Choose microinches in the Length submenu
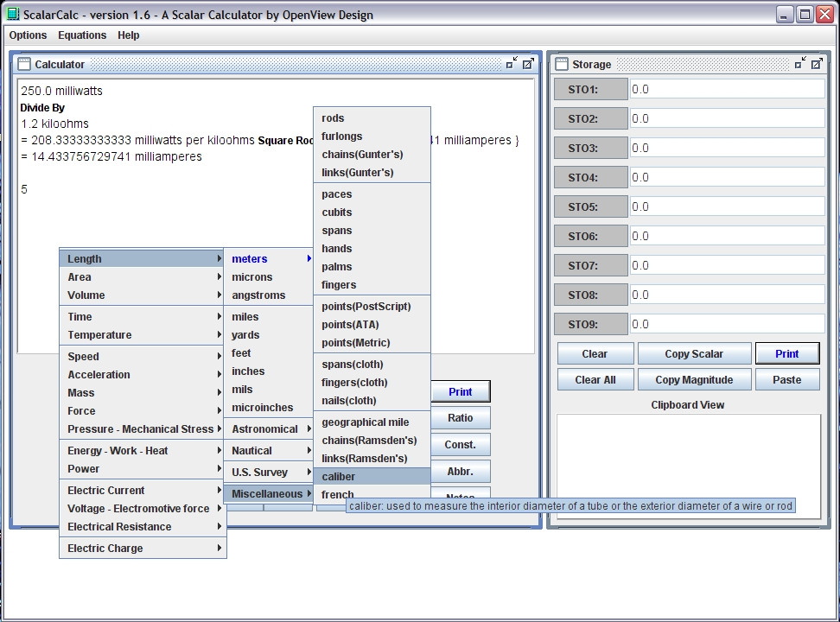 [x=268, y=408]
